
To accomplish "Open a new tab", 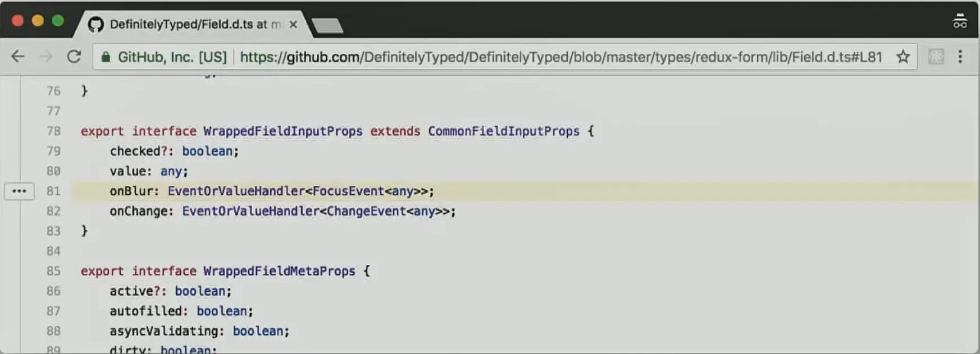I will pos(327,25).
